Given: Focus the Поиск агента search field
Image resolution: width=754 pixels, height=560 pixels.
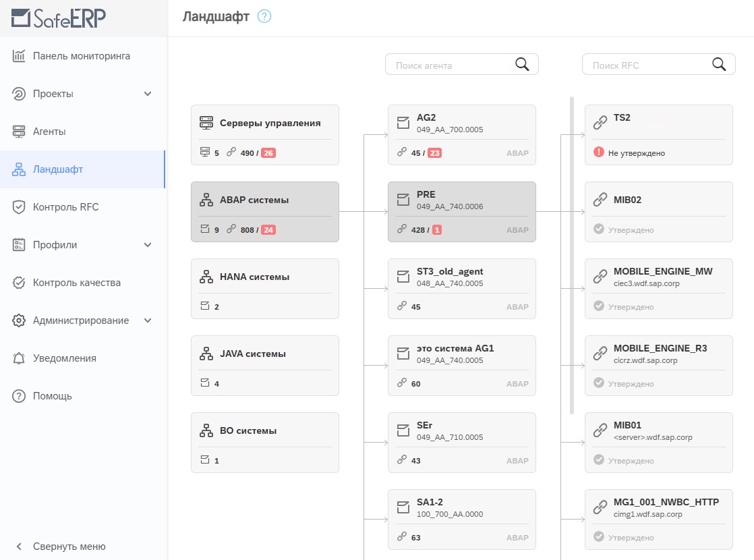Looking at the screenshot, I should (x=448, y=65).
